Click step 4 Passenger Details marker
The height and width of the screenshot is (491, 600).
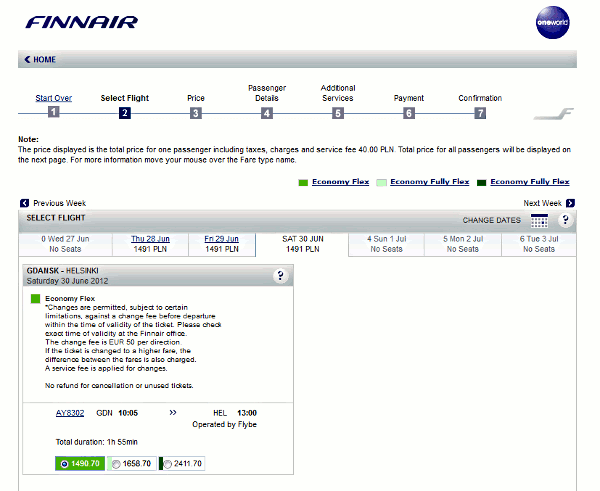[267, 113]
